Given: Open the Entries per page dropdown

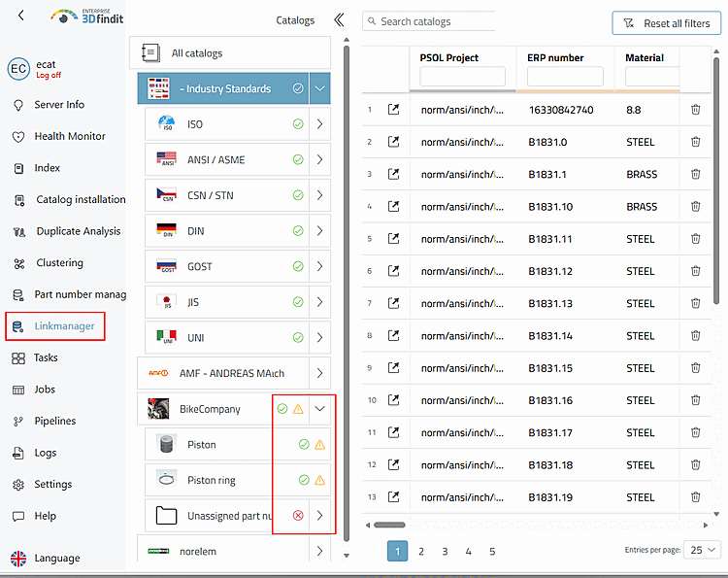Looking at the screenshot, I should (703, 550).
